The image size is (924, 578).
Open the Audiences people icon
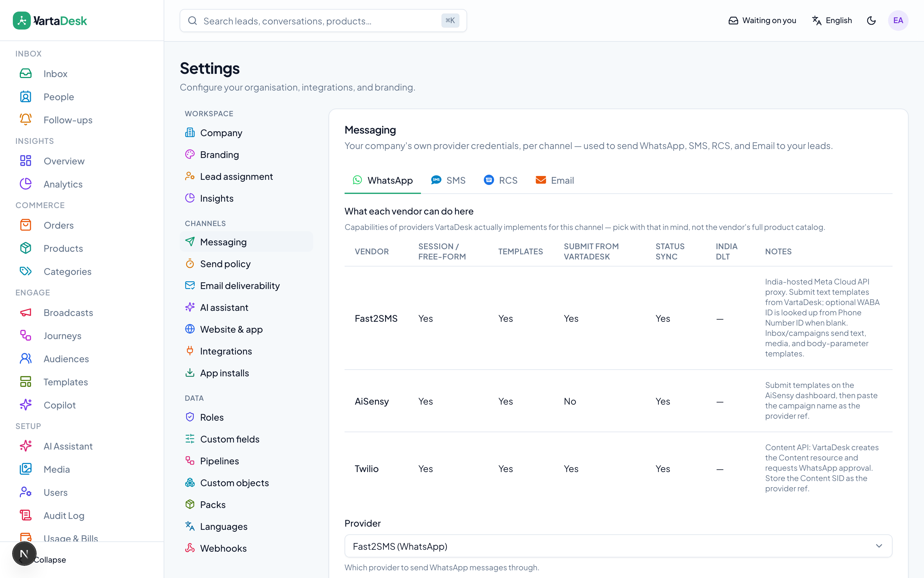click(26, 359)
